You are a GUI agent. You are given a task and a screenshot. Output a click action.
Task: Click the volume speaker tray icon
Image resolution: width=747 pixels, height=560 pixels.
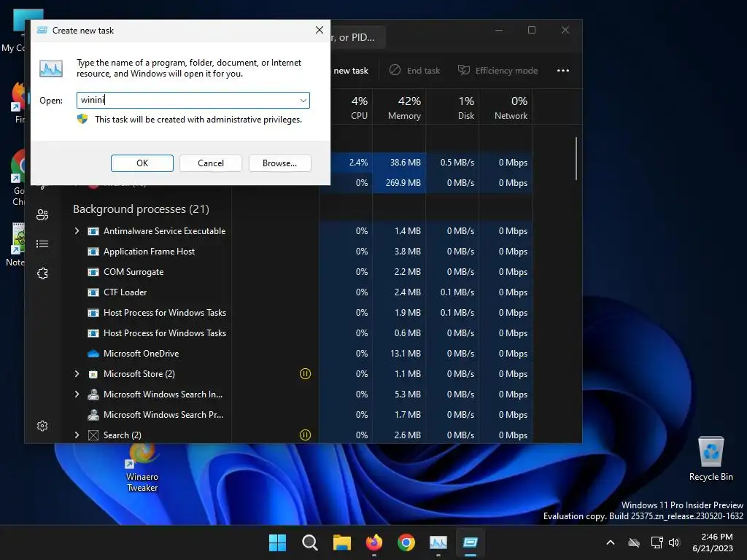click(x=673, y=542)
